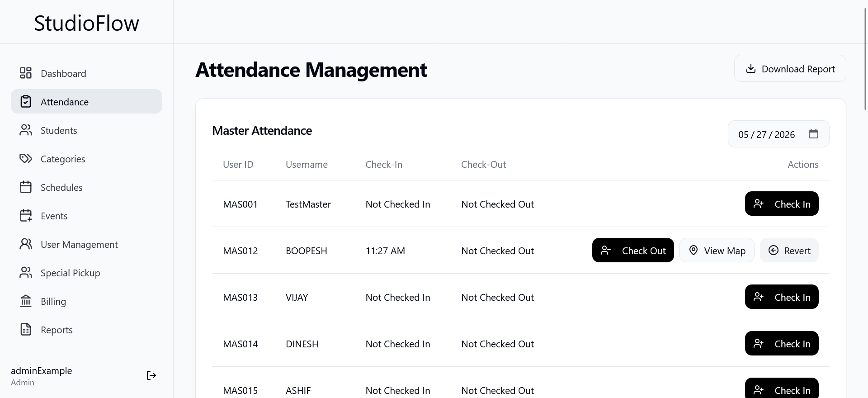
Task: Check in ASHIF
Action: point(782,388)
